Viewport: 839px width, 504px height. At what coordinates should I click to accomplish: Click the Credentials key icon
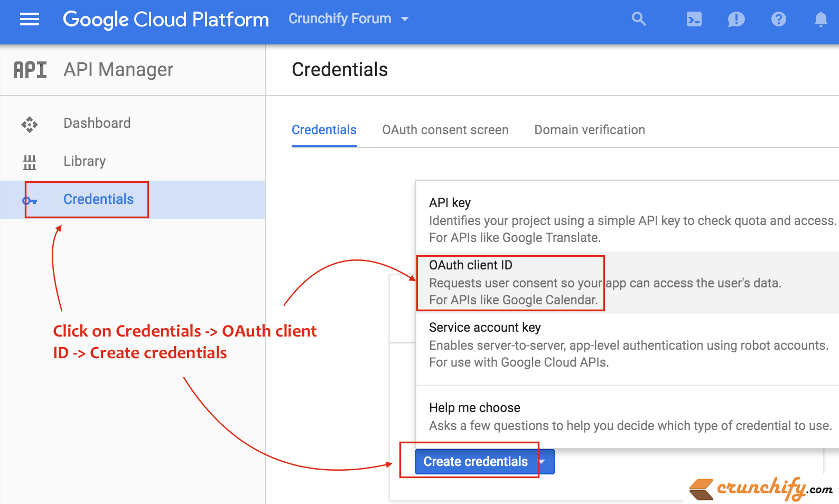tap(30, 201)
